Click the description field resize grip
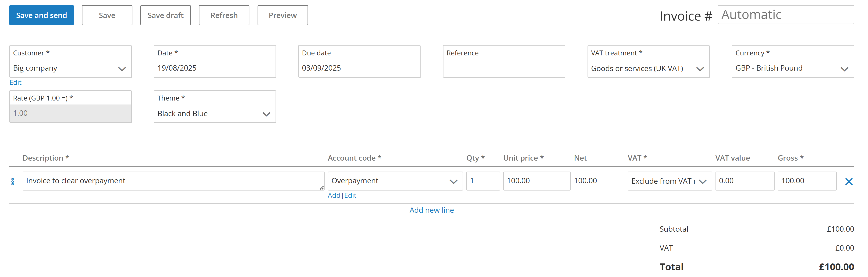The width and height of the screenshot is (868, 277). coord(322,188)
